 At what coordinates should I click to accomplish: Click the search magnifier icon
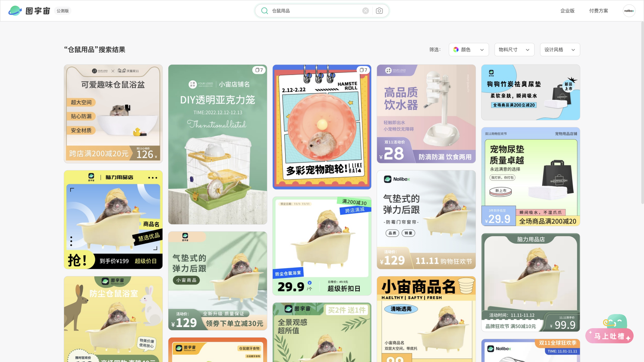[x=264, y=11]
